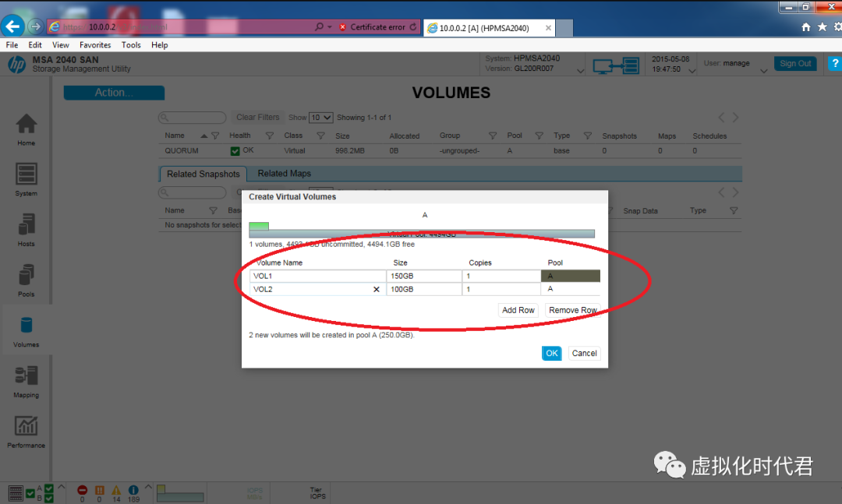Confirm volume creation with OK
The image size is (842, 504).
551,353
